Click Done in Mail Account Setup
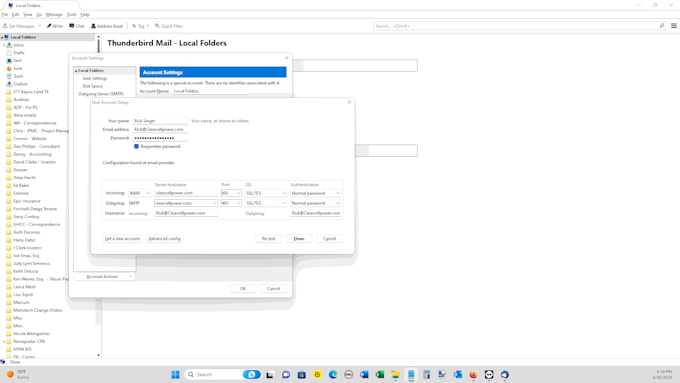The image size is (680, 383). coord(299,239)
